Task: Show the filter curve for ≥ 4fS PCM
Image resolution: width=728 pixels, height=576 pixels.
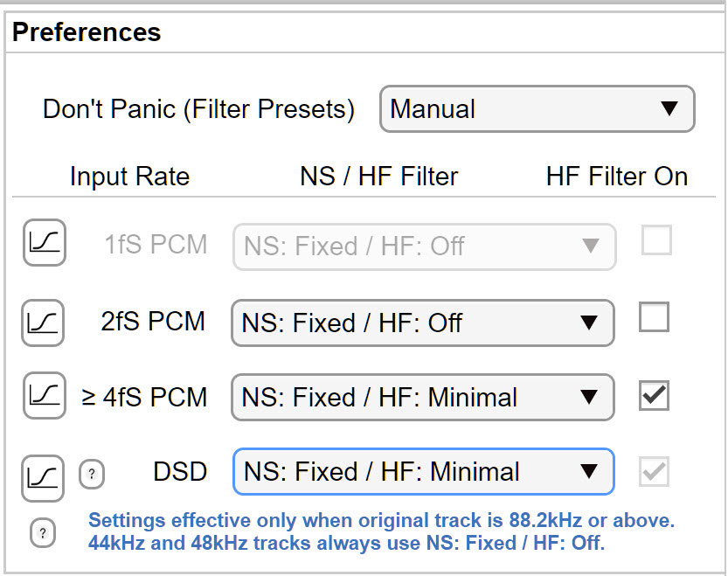Action: (x=45, y=397)
